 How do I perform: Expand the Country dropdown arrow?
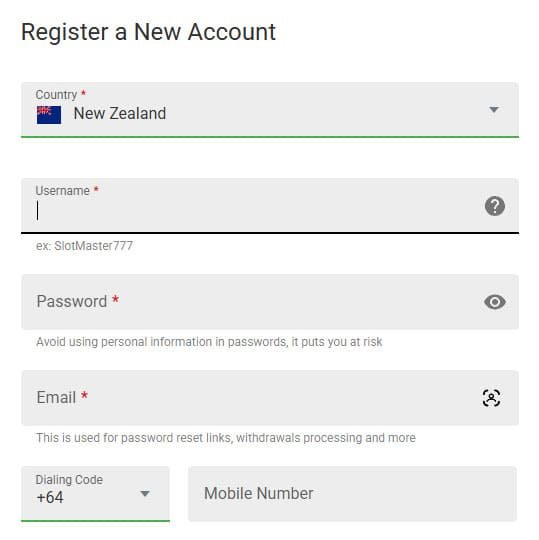(x=494, y=110)
